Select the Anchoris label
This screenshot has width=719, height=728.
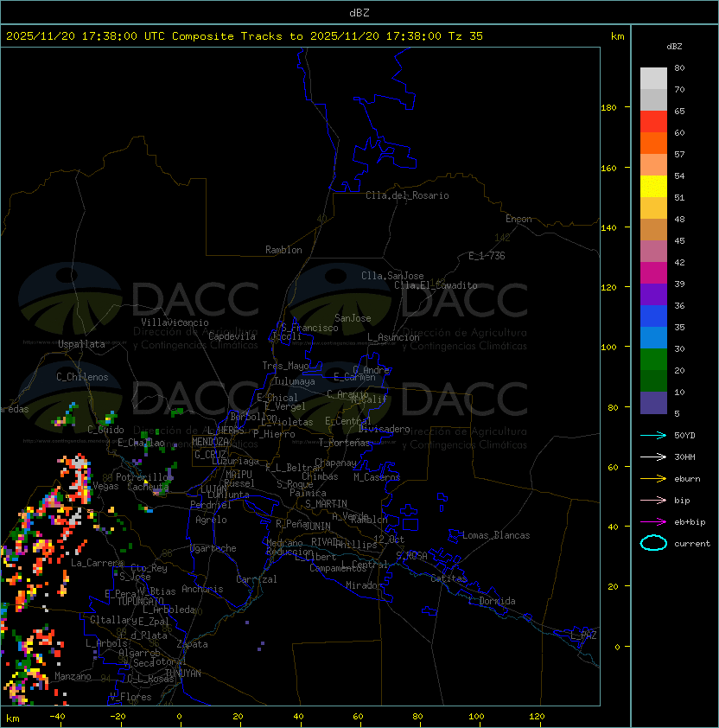pyautogui.click(x=202, y=589)
